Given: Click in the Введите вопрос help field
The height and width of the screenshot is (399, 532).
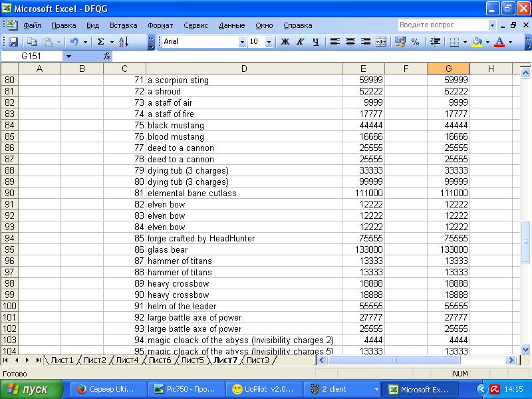Looking at the screenshot, I should [443, 25].
